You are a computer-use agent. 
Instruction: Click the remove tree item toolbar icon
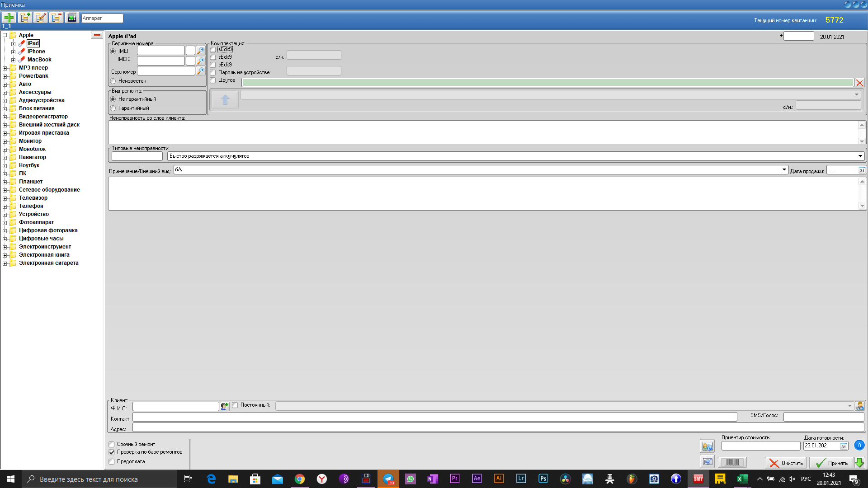56,18
